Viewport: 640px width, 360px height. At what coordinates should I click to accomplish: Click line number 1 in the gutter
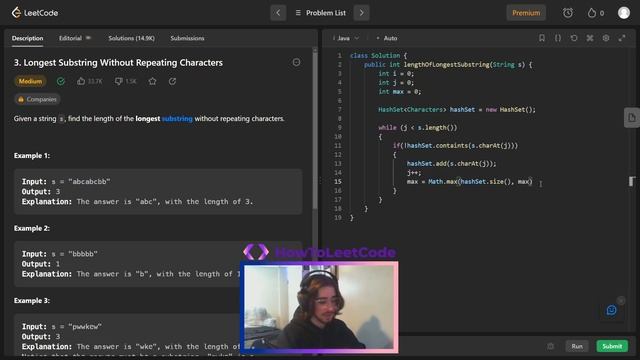339,56
